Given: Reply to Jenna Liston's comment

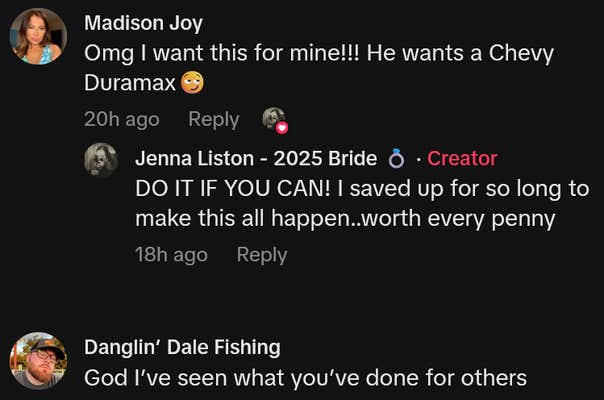Looking at the screenshot, I should (x=262, y=255).
